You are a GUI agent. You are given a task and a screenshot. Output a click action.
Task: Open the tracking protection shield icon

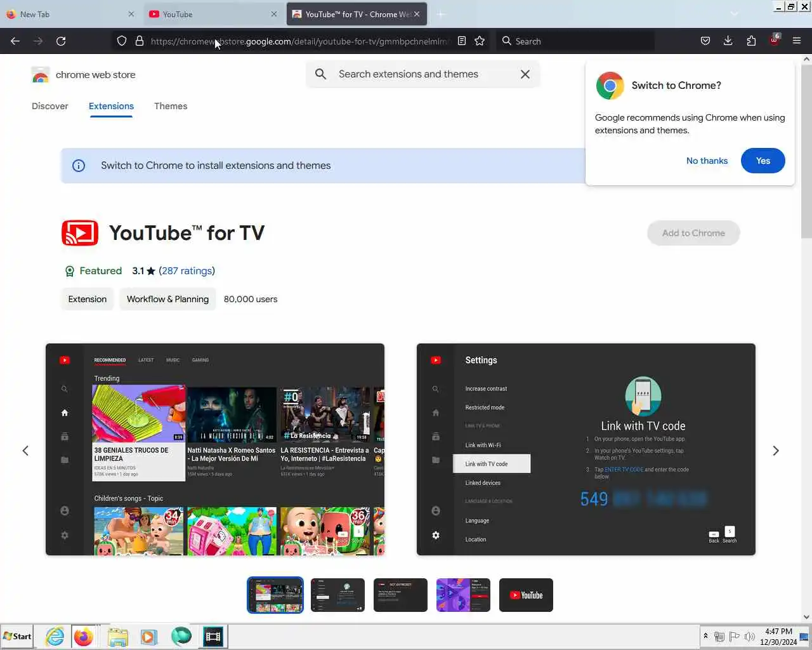click(x=122, y=41)
